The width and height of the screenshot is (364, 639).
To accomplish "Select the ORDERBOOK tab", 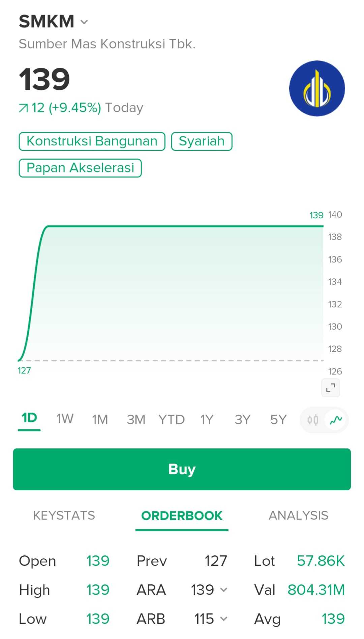I will (x=182, y=516).
